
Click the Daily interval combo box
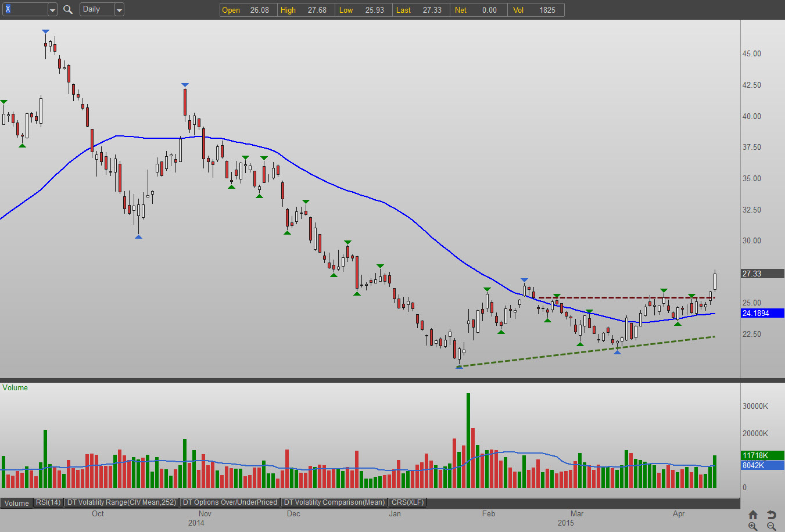pyautogui.click(x=96, y=9)
